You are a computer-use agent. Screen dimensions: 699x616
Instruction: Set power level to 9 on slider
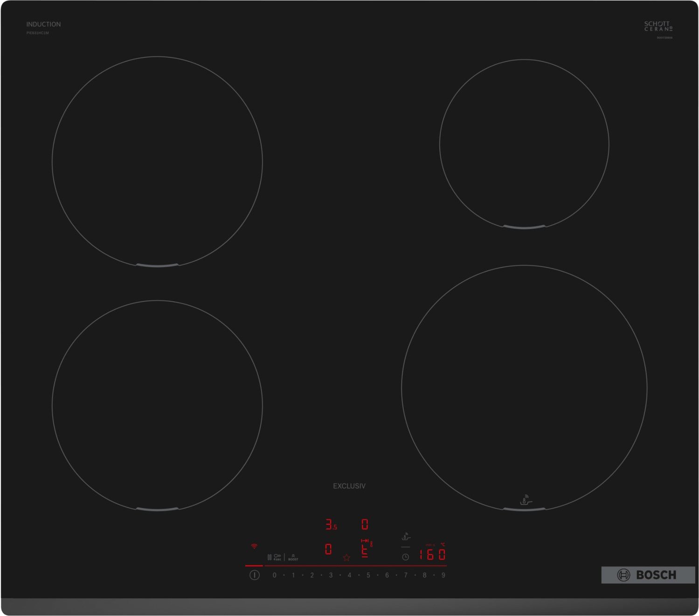[443, 575]
